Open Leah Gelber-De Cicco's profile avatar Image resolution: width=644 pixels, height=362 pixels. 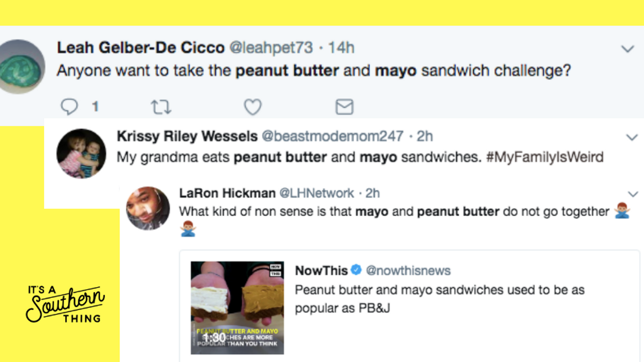coord(22,67)
